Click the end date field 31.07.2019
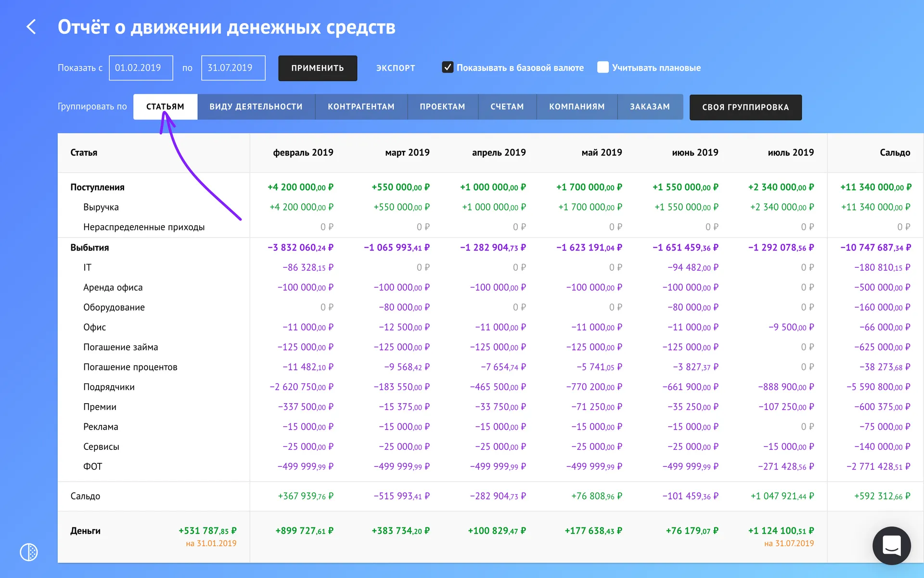 pyautogui.click(x=233, y=68)
